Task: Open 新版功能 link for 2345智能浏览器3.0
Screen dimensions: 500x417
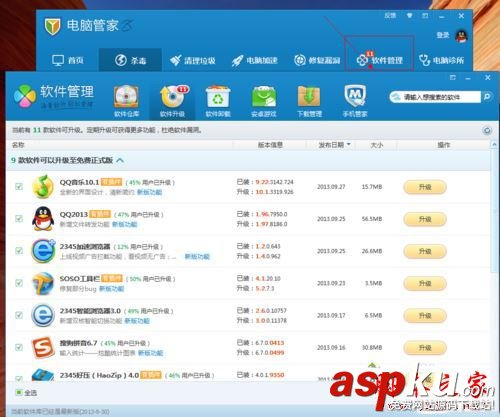Action: coord(137,321)
